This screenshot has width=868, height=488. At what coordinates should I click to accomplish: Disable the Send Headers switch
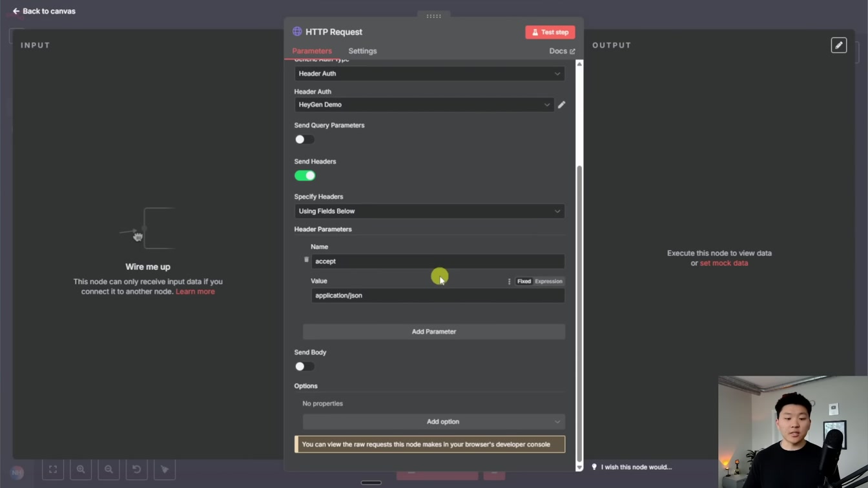305,176
